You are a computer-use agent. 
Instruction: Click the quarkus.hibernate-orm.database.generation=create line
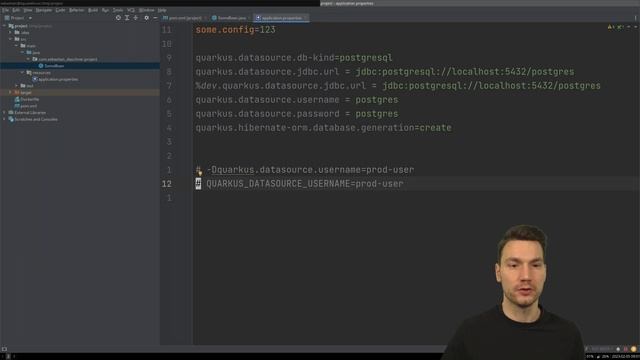(323, 128)
